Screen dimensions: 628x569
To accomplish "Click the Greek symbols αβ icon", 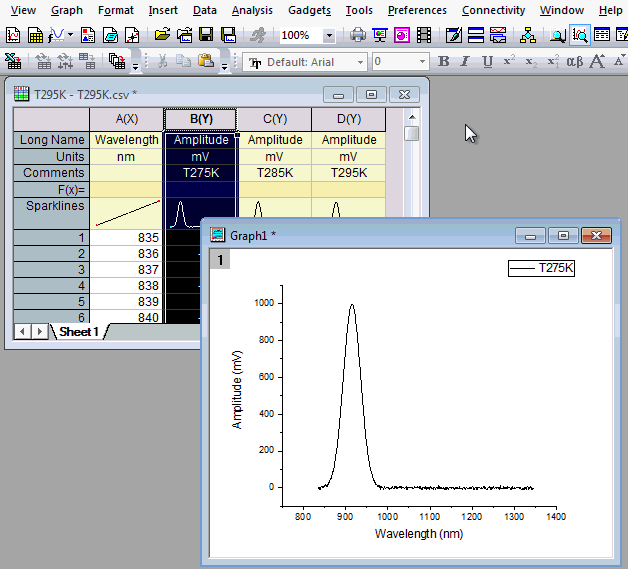I will [x=574, y=62].
